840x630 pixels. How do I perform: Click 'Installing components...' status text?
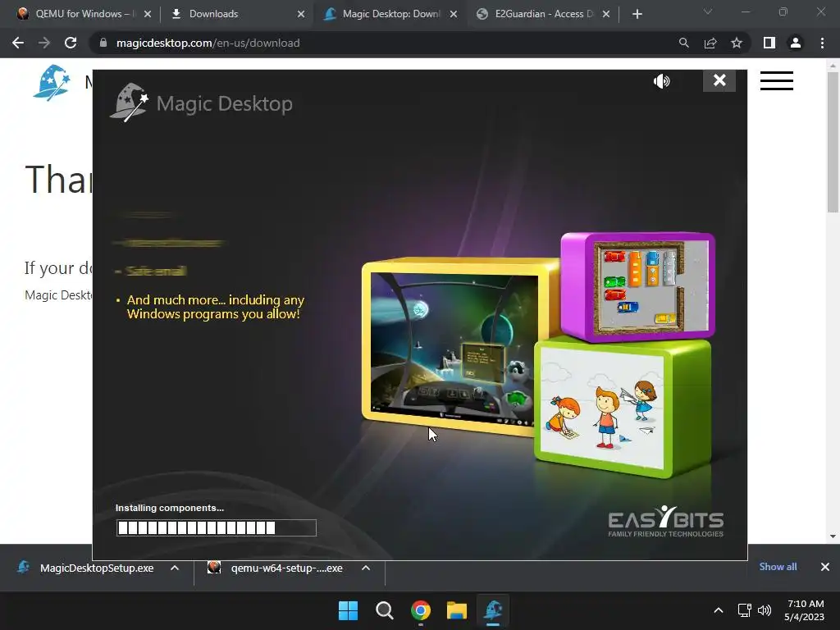pyautogui.click(x=169, y=508)
